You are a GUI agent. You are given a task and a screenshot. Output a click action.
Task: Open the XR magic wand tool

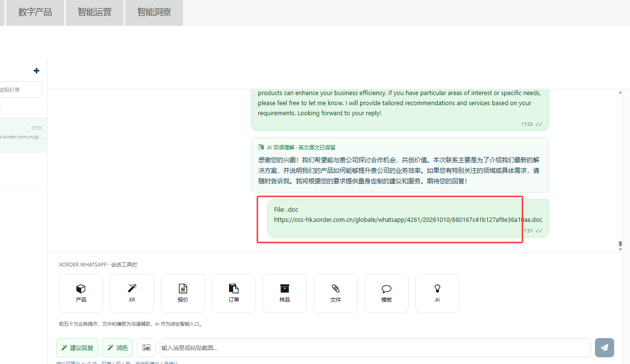point(132,293)
